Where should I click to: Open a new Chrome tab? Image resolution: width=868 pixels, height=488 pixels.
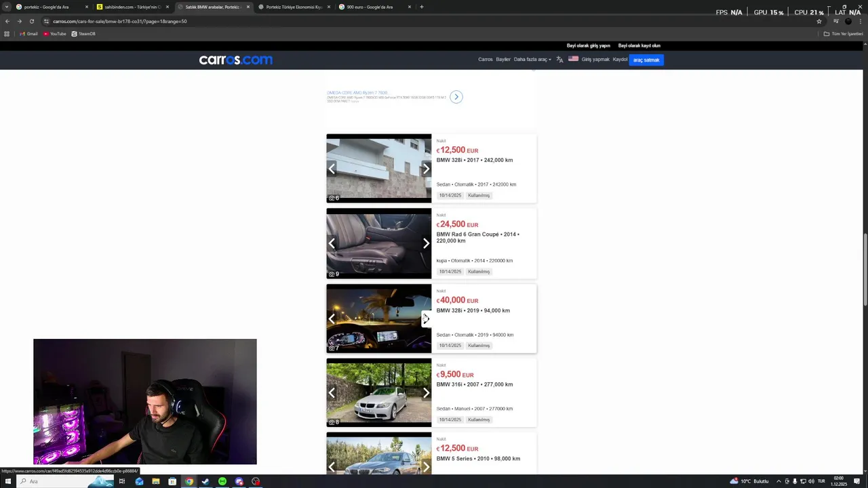422,7
